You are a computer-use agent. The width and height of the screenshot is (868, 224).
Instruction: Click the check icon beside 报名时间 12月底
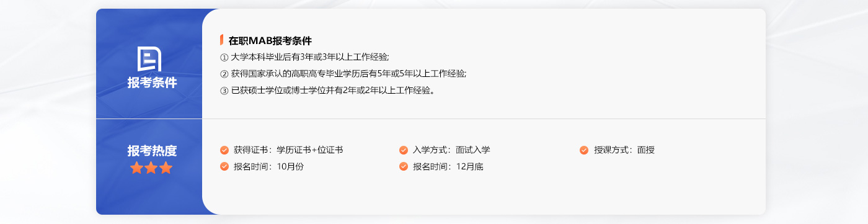404,166
